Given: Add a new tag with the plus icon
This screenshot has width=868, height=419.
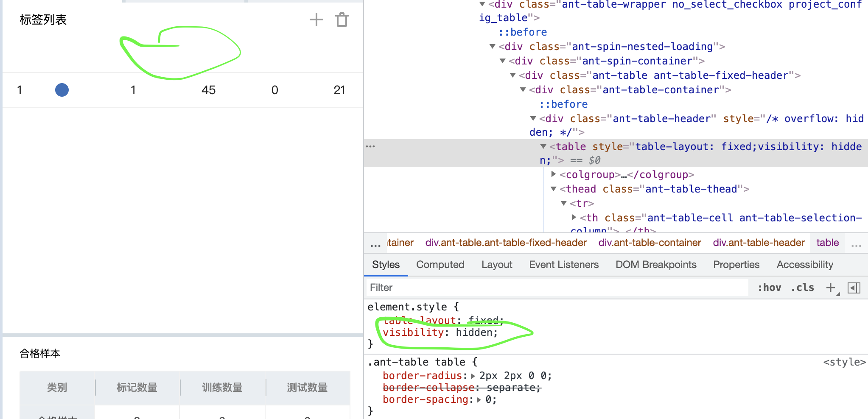Looking at the screenshot, I should point(316,20).
